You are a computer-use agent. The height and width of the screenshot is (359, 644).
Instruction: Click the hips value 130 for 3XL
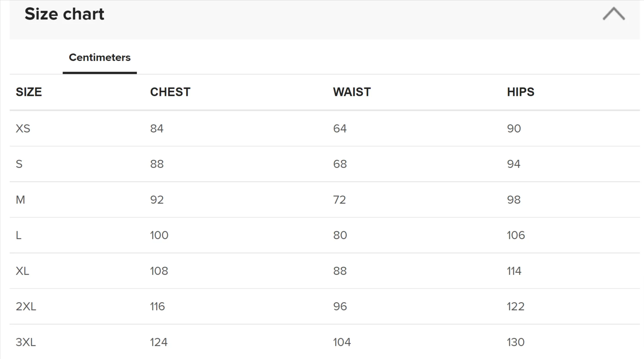click(x=516, y=342)
